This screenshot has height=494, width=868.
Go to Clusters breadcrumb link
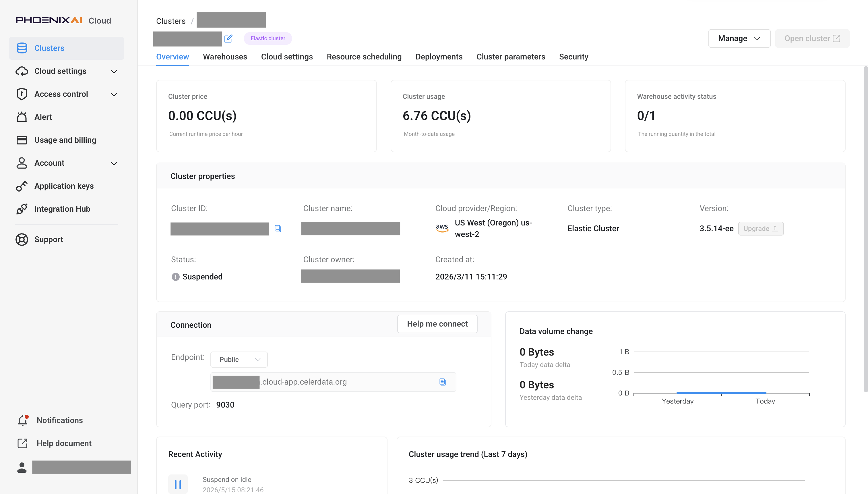171,21
